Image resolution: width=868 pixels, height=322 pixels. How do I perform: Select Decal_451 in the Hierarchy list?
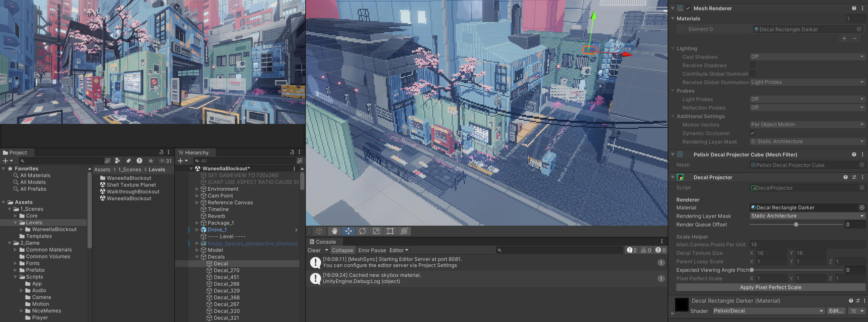click(226, 277)
